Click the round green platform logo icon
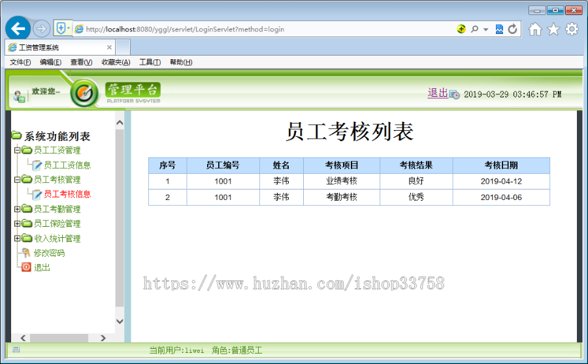The image size is (588, 364). pyautogui.click(x=84, y=93)
